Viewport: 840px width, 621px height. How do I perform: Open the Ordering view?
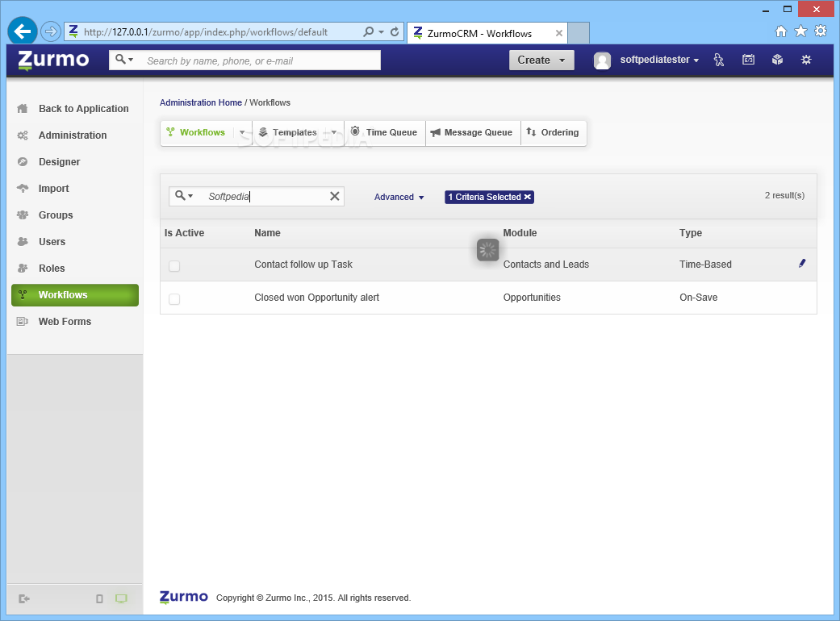[x=554, y=132]
